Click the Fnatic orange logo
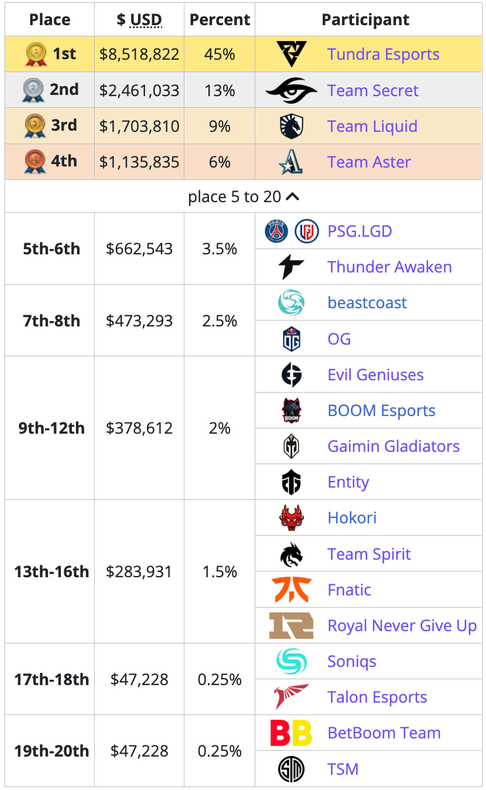This screenshot has width=486, height=790. 291,590
